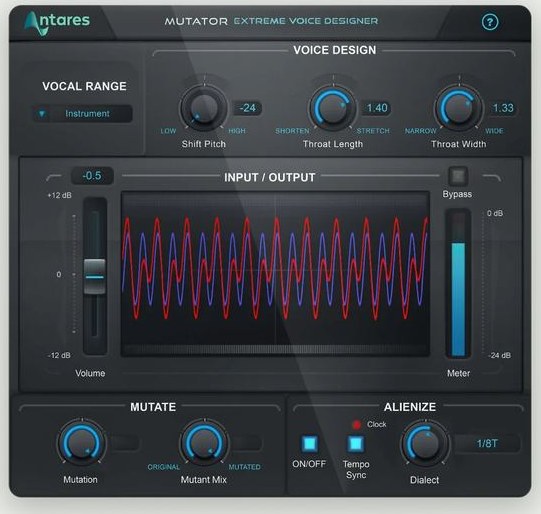Open the help question mark icon
Viewport: 541px width, 514px height.
pyautogui.click(x=490, y=22)
